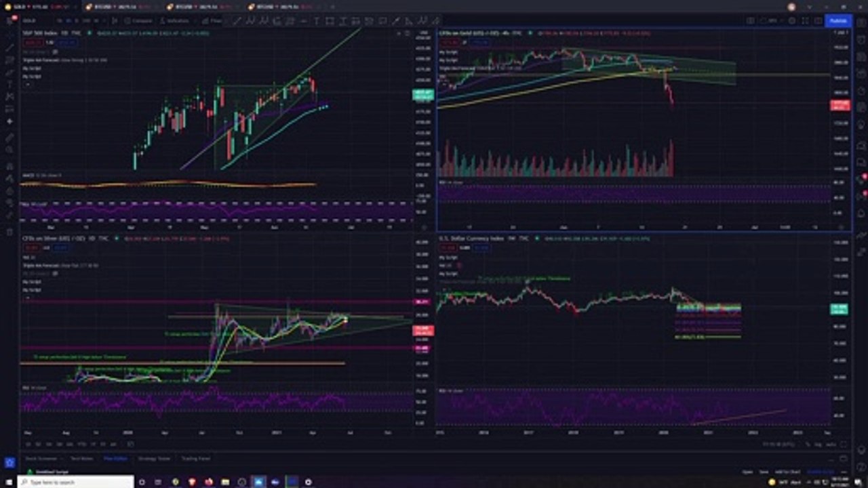The width and height of the screenshot is (868, 488).
Task: Open the Trading Panel bottom tab
Action: pos(195,459)
